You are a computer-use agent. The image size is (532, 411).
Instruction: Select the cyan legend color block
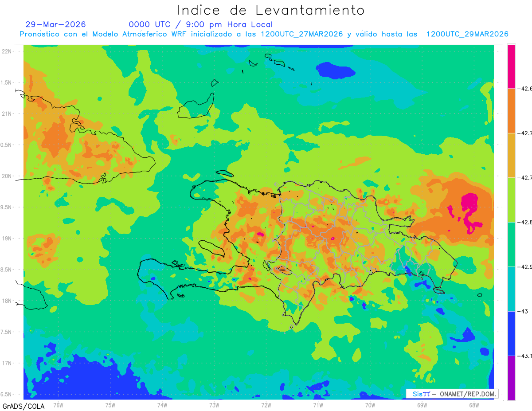tap(511, 289)
